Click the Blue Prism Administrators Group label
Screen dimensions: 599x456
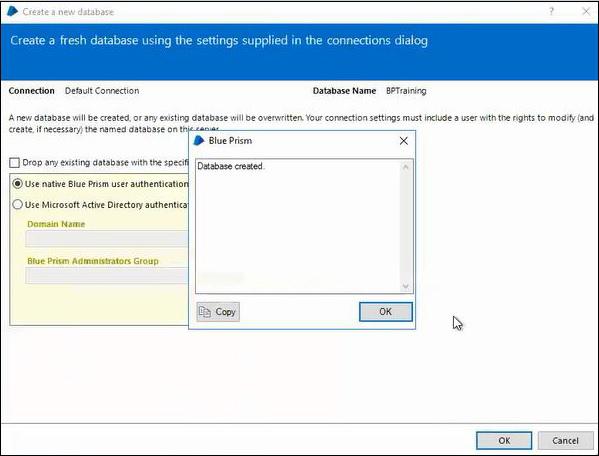click(x=93, y=261)
